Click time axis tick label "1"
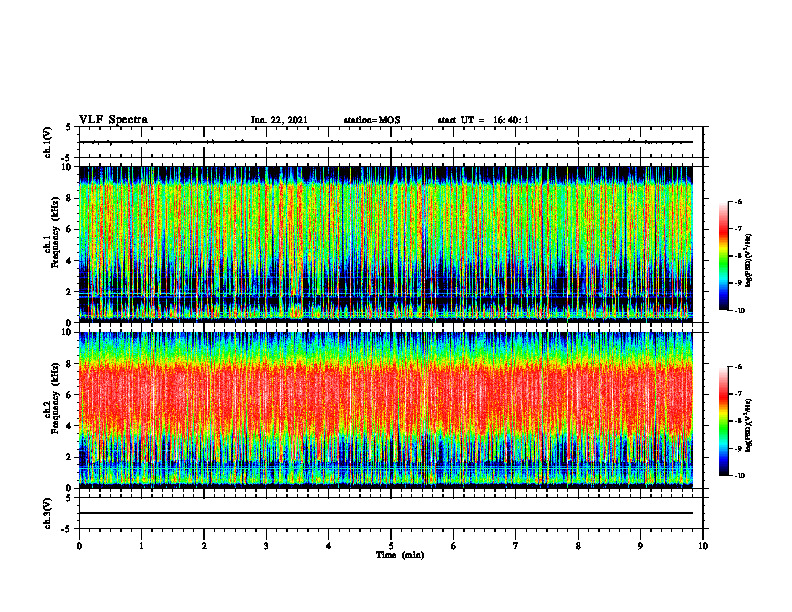Screen dimensions: 792x612 141,546
